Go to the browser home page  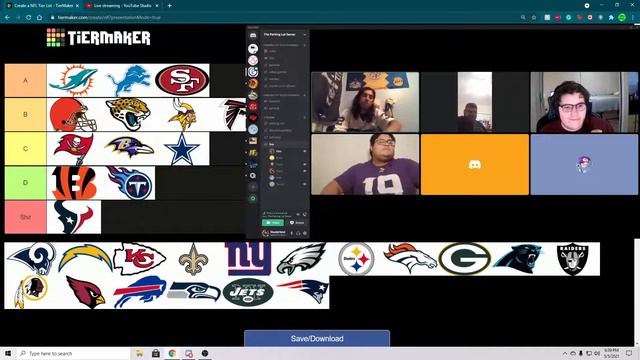click(x=39, y=18)
